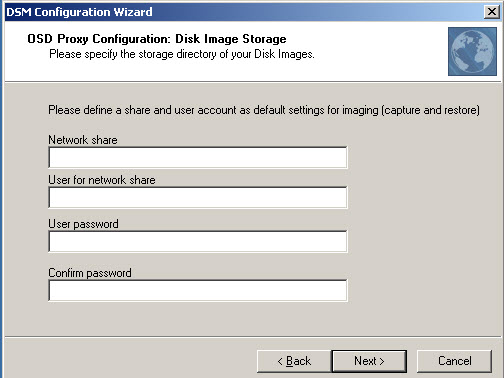Image resolution: width=504 pixels, height=378 pixels.
Task: Click the Confirm password label
Action: click(x=90, y=273)
